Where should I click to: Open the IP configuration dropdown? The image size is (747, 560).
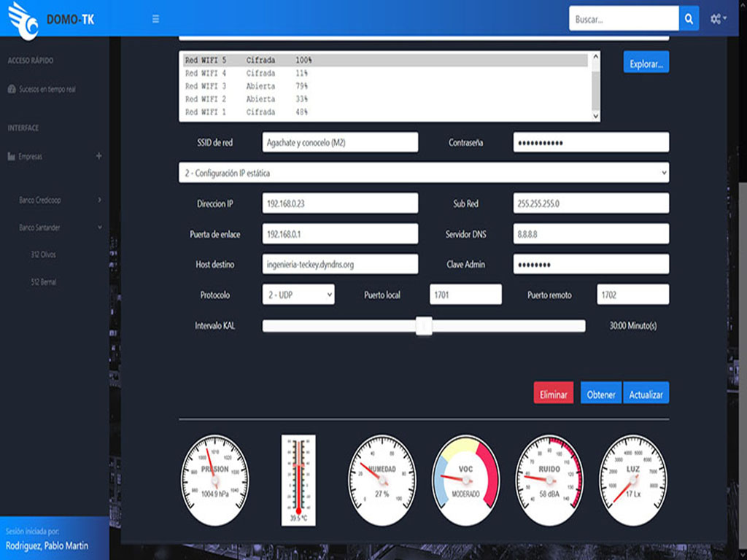(423, 173)
